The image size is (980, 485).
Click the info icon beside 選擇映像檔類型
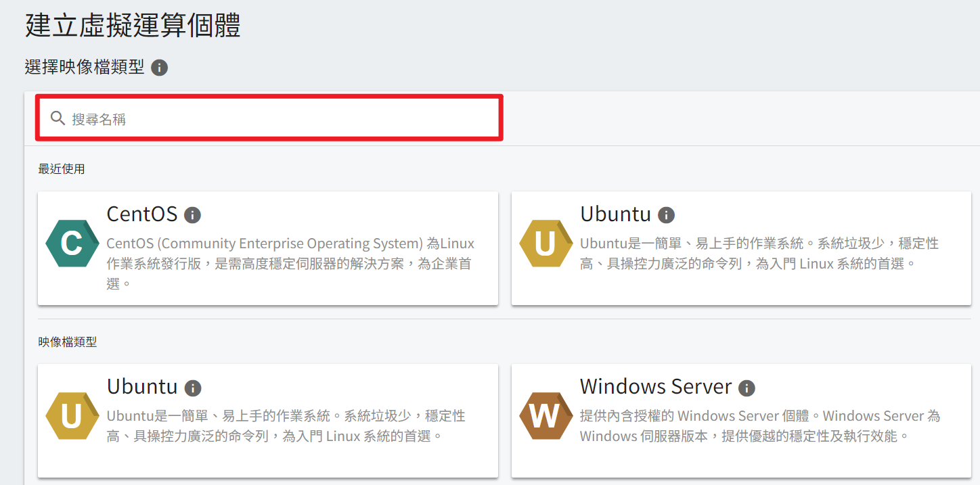pyautogui.click(x=160, y=68)
